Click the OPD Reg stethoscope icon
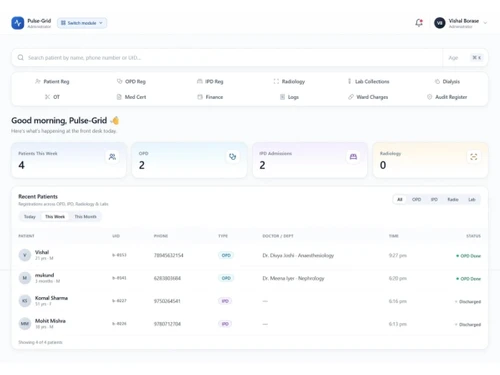The width and height of the screenshot is (500, 375). tap(119, 81)
